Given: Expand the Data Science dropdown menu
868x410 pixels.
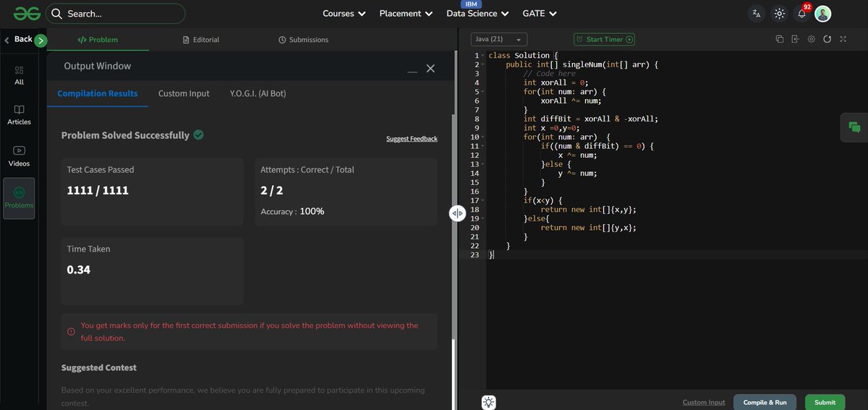Looking at the screenshot, I should point(478,14).
